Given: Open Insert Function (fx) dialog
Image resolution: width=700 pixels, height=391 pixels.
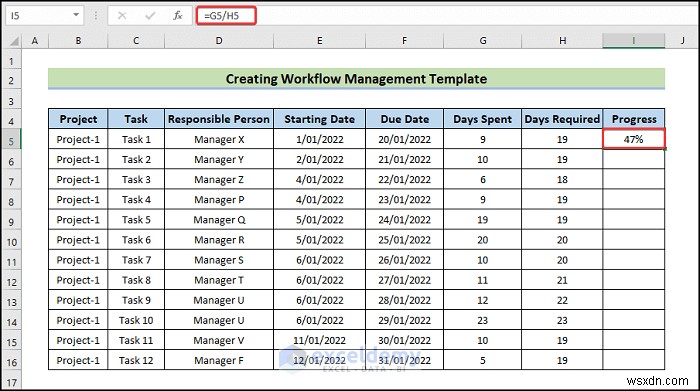Looking at the screenshot, I should click(178, 16).
